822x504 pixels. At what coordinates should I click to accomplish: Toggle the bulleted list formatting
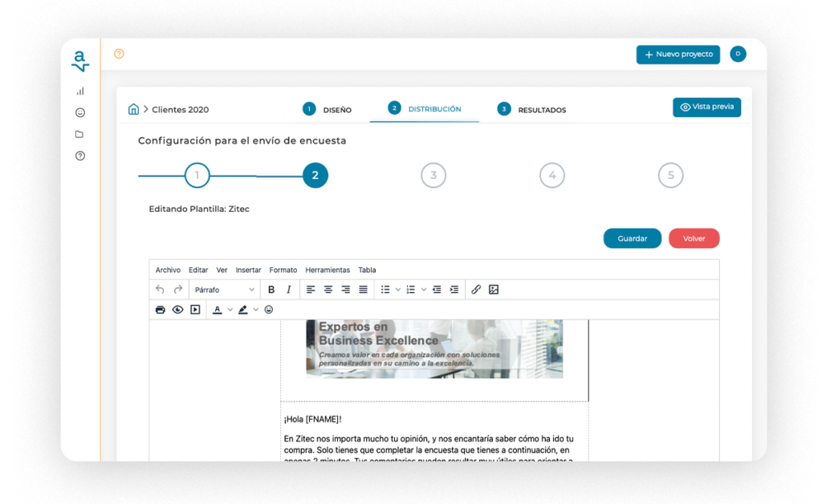[387, 289]
